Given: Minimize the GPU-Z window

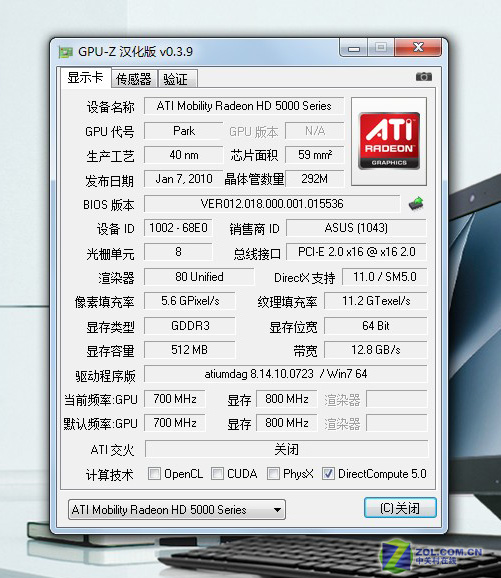Looking at the screenshot, I should (x=354, y=48).
